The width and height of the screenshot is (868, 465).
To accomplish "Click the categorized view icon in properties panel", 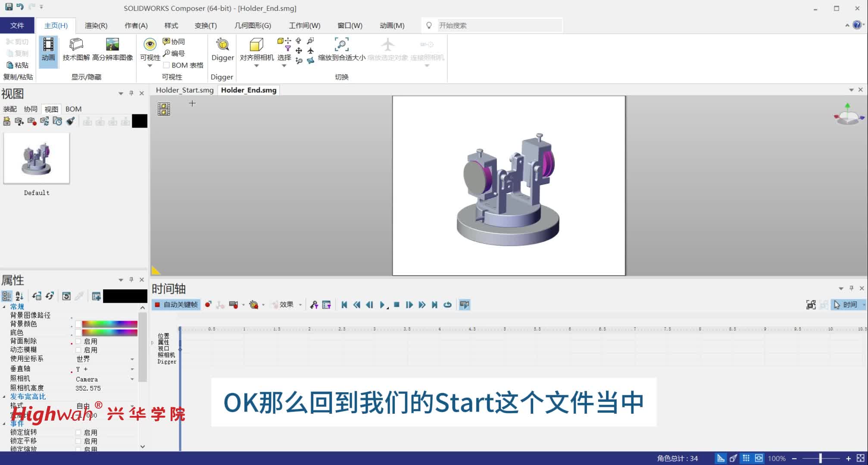I will (6, 296).
